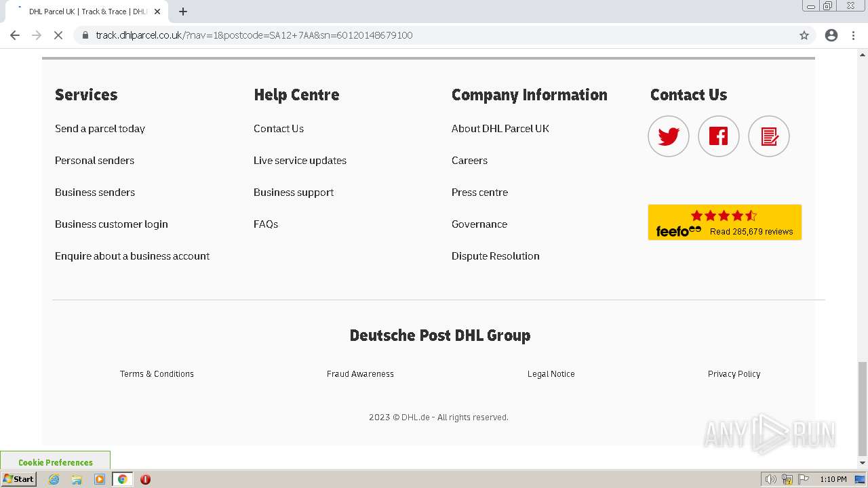Screen dimensions: 868x488
Task: Open Dispute Resolution link
Action: tap(496, 256)
